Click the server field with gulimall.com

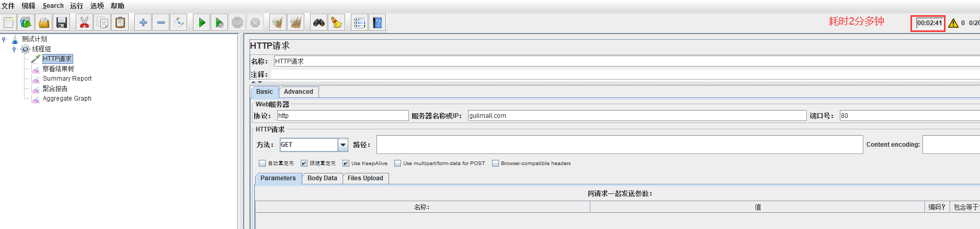pyautogui.click(x=637, y=116)
